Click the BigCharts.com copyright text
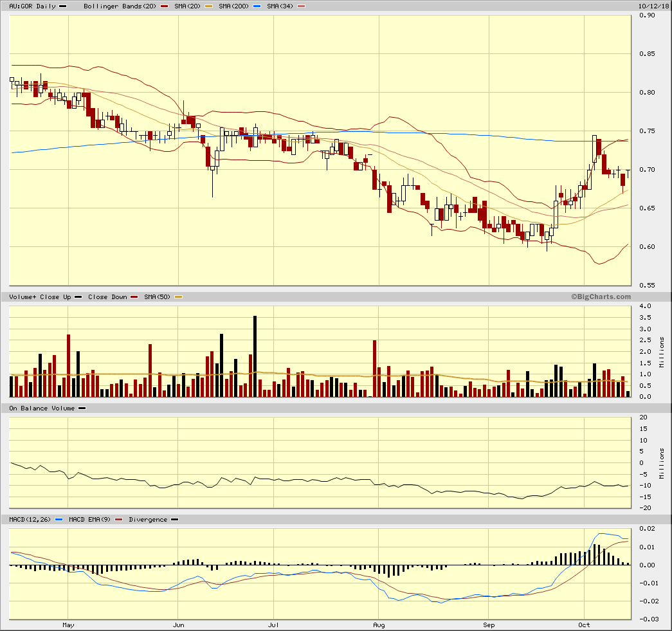 pos(601,297)
